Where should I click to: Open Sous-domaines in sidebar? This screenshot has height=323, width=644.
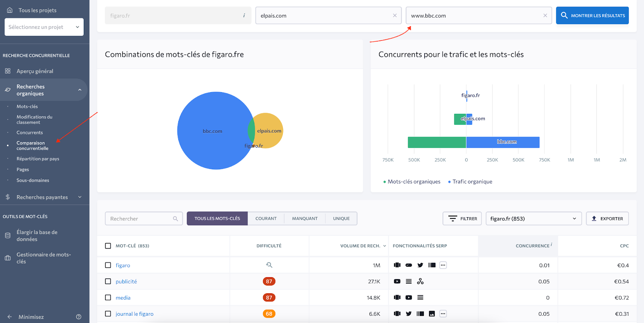[33, 180]
